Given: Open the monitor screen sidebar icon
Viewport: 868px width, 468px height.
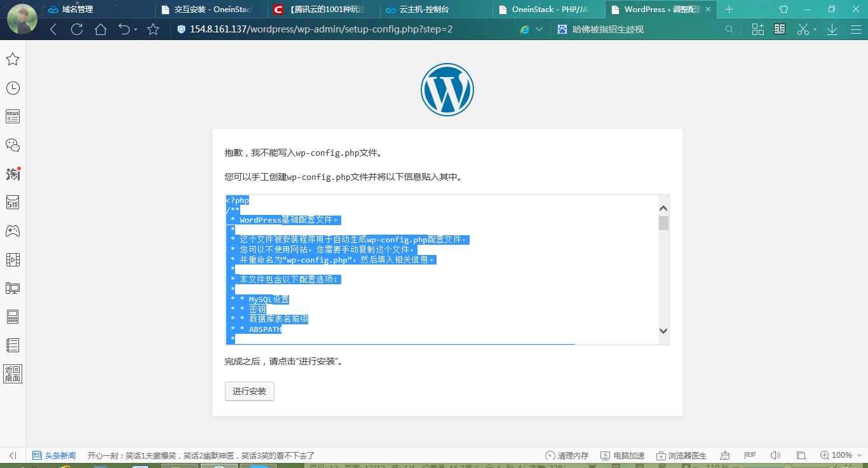Looking at the screenshot, I should tap(12, 288).
